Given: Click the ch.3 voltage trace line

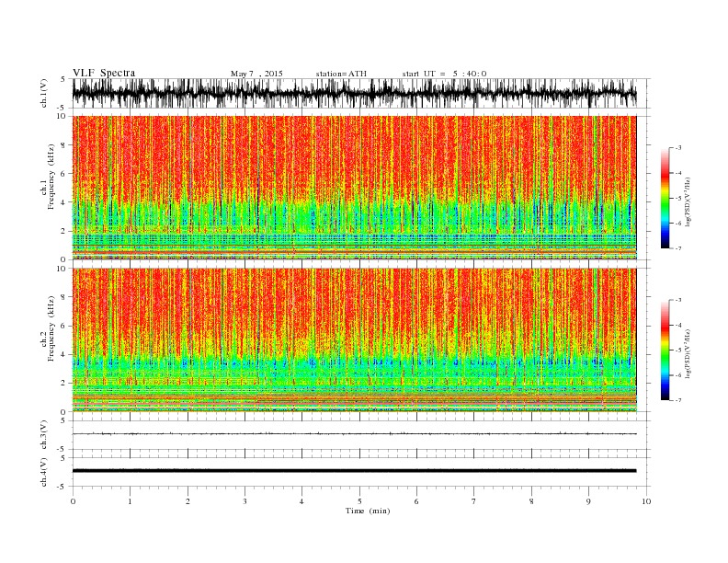Looking at the screenshot, I should point(354,434).
